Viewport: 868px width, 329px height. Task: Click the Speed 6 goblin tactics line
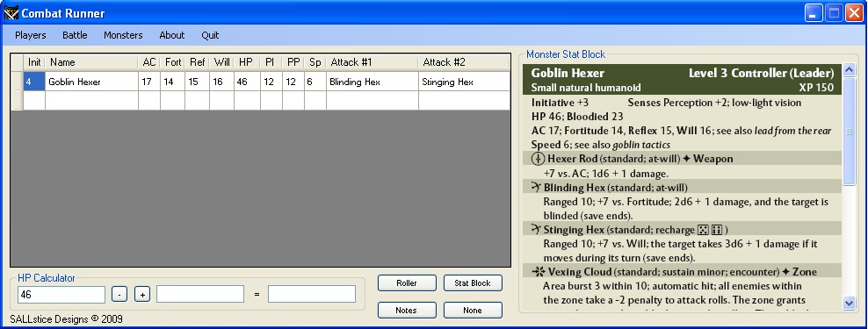[x=601, y=145]
